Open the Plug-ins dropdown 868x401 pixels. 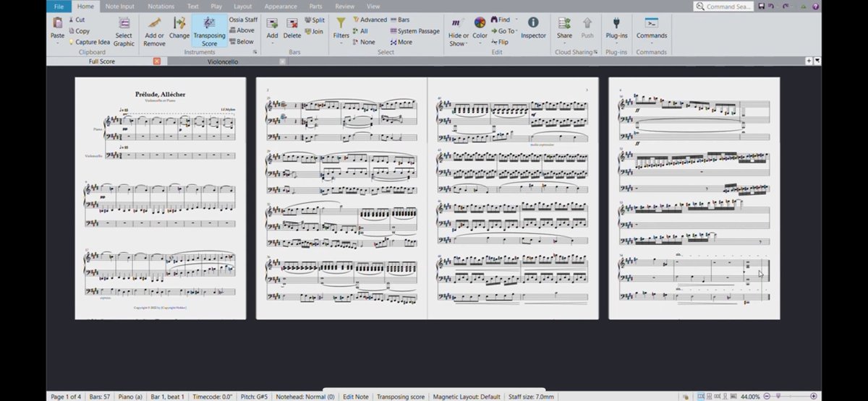(616, 29)
